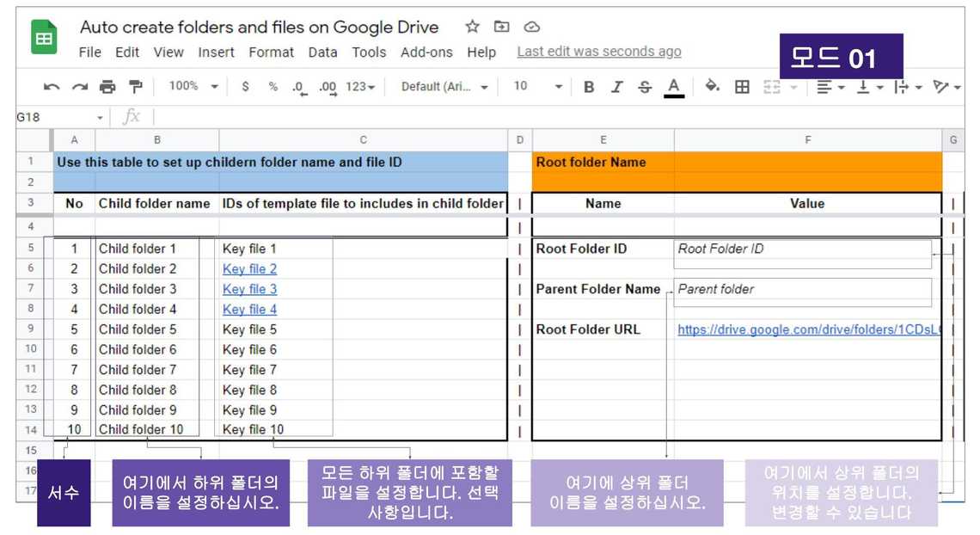Toggle Bold formatting
The height and width of the screenshot is (535, 980).
[589, 87]
